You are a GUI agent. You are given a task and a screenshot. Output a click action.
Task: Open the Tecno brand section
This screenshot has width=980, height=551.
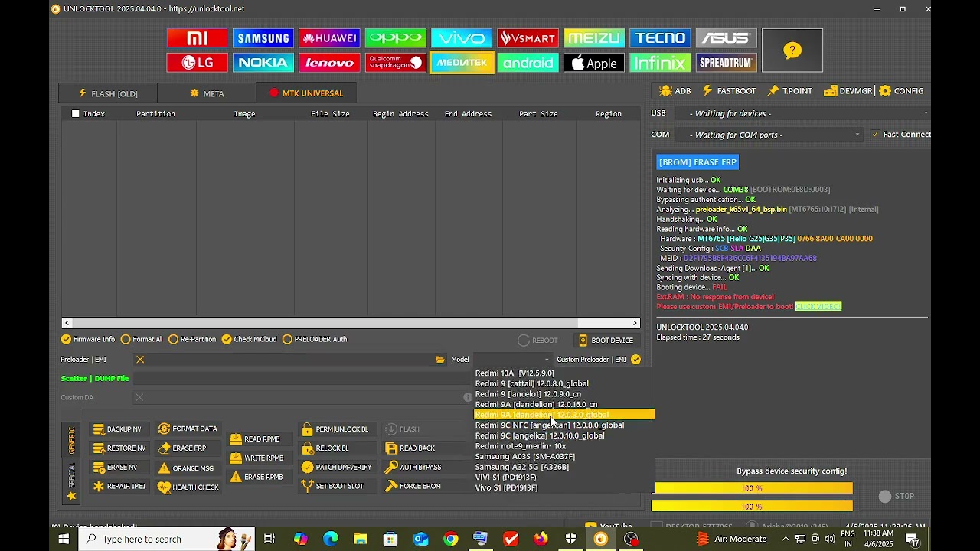point(660,38)
